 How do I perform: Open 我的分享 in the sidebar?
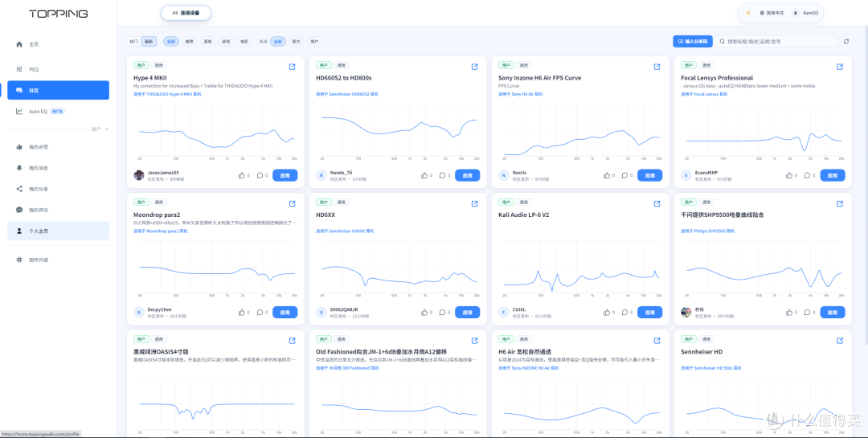coord(58,189)
